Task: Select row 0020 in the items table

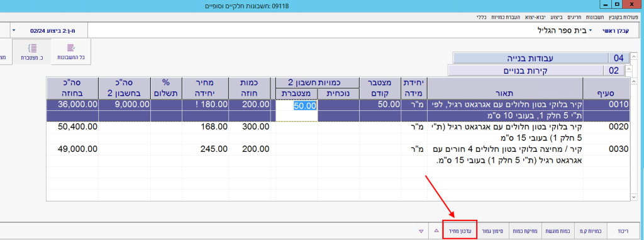Action: (338, 132)
